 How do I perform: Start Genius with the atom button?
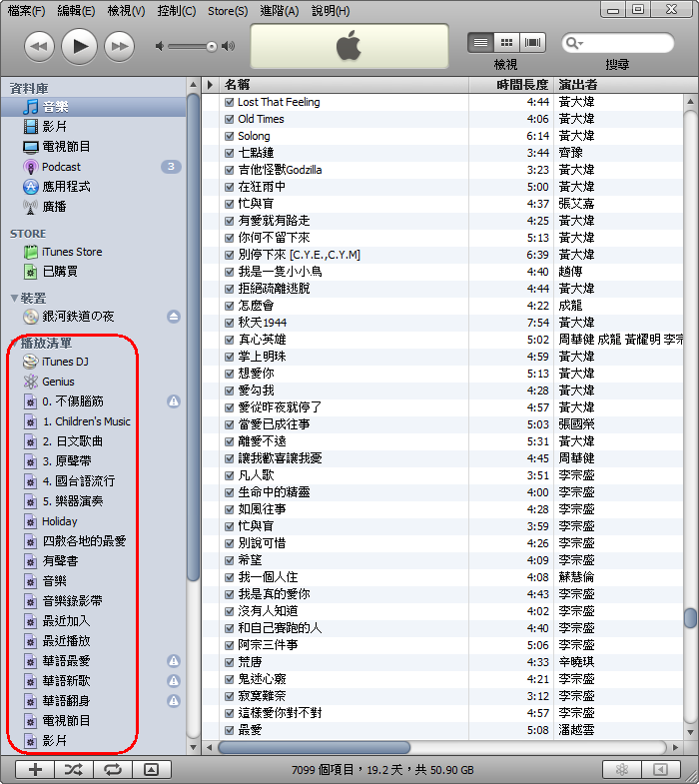(x=621, y=769)
